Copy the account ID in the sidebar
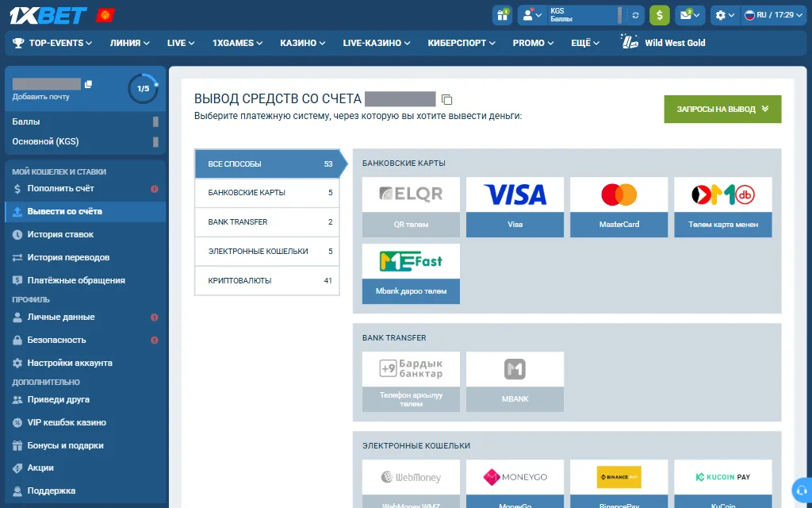Image resolution: width=812 pixels, height=508 pixels. pyautogui.click(x=88, y=84)
